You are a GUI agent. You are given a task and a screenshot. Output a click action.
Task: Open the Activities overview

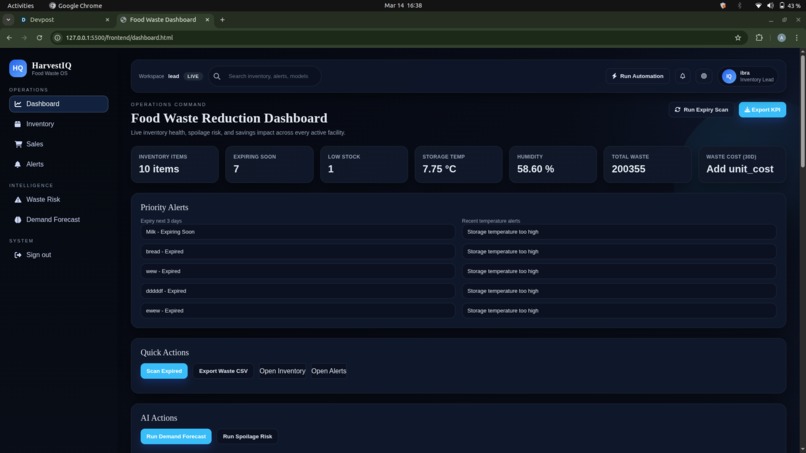(21, 6)
